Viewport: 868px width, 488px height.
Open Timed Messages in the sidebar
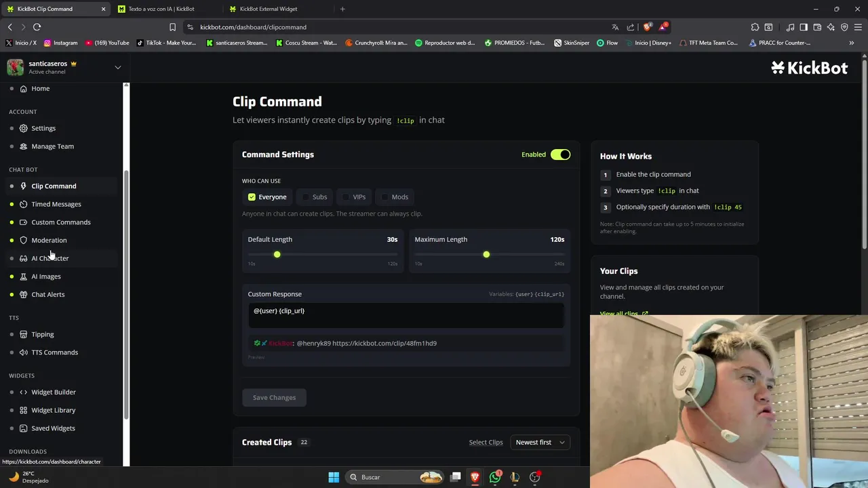tap(56, 204)
